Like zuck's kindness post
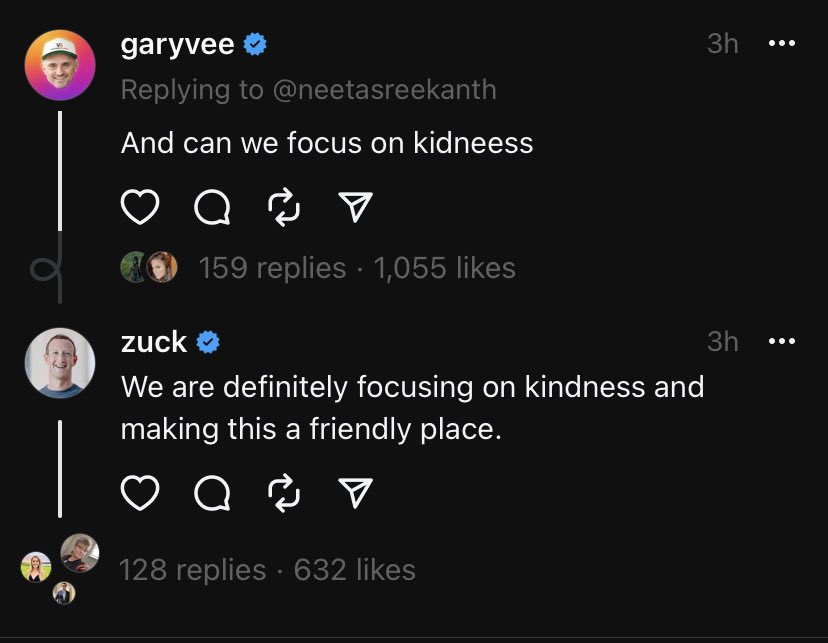The height and width of the screenshot is (643, 828). (x=140, y=493)
